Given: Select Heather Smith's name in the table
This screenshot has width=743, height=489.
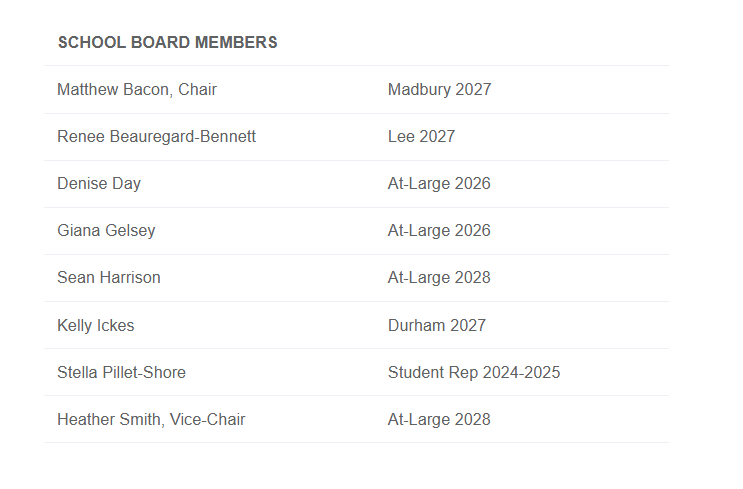Looking at the screenshot, I should (x=107, y=420).
